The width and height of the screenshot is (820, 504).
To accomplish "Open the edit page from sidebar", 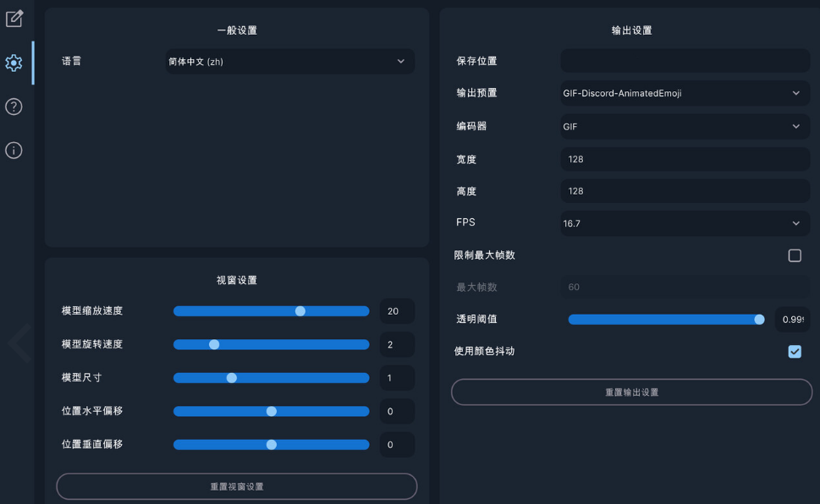I will 14,18.
